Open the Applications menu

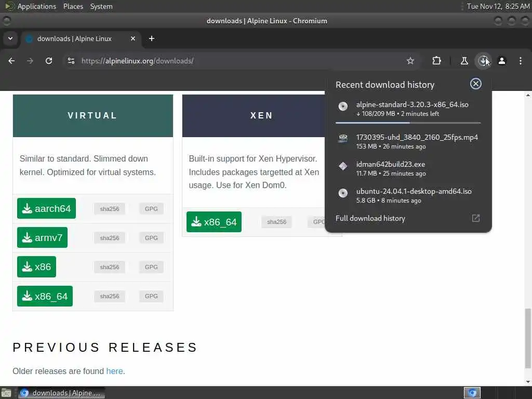[37, 6]
